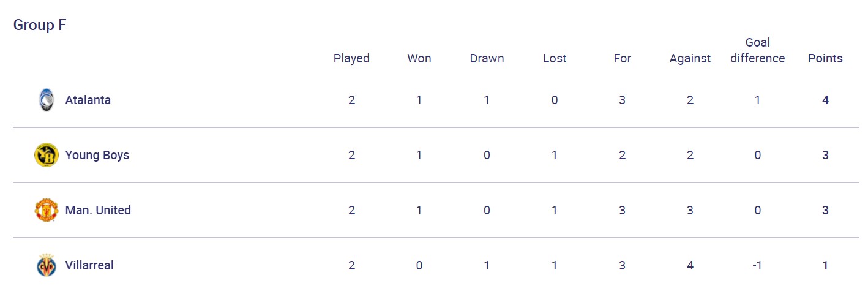Click the Lost column header
This screenshot has width=868, height=305.
(555, 58)
